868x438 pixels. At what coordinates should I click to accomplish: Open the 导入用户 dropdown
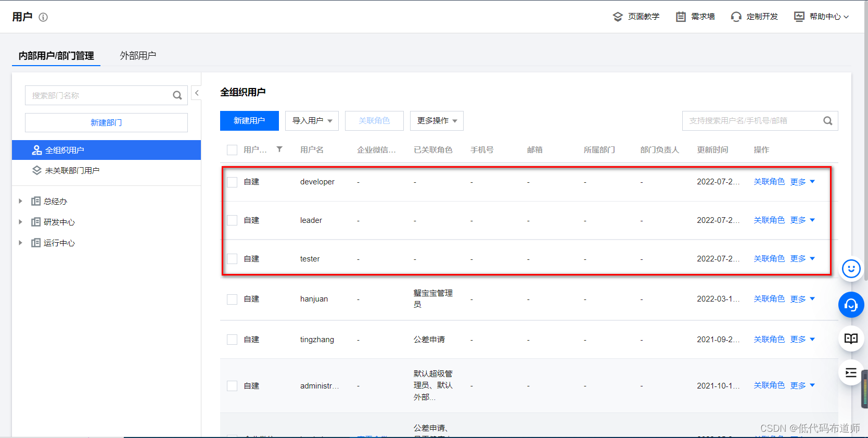point(312,121)
